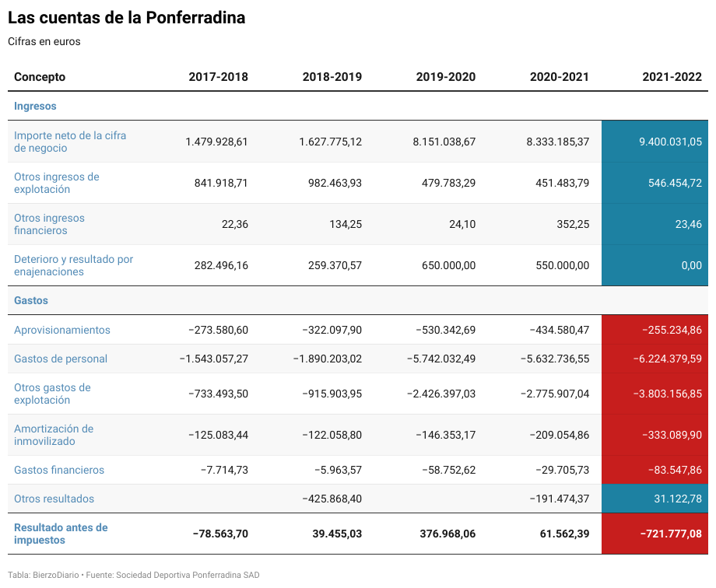The image size is (716, 588).
Task: Click the 'Otros gastos de explotación' row label
Action: (x=52, y=394)
